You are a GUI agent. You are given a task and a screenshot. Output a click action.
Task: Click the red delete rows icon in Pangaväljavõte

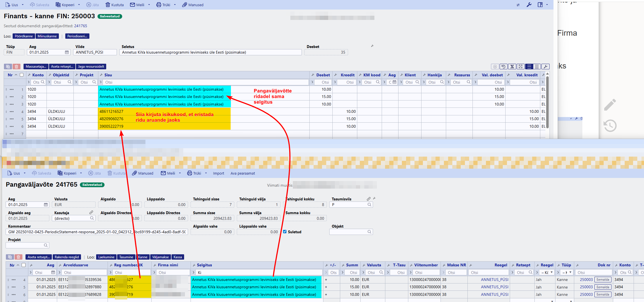[18, 257]
